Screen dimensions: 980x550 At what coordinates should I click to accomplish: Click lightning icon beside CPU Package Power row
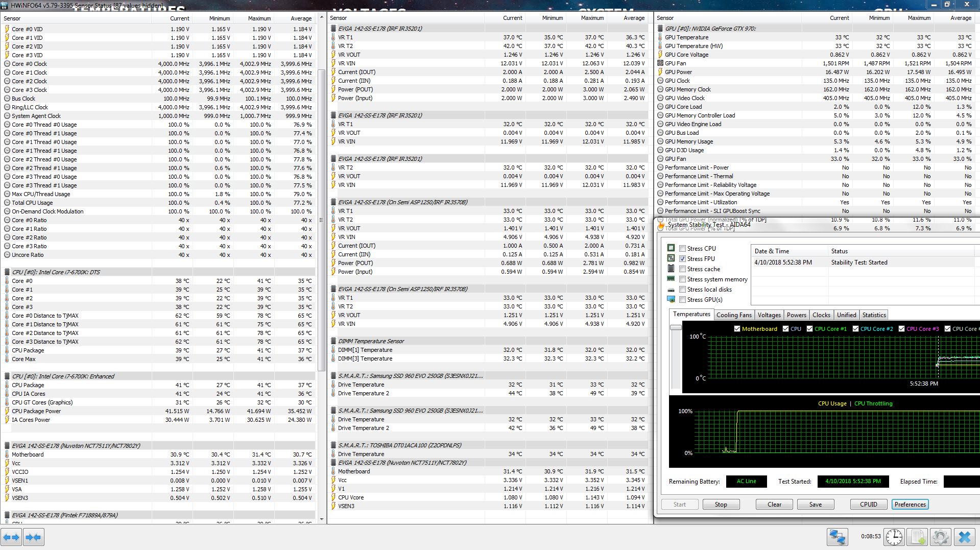[7, 411]
